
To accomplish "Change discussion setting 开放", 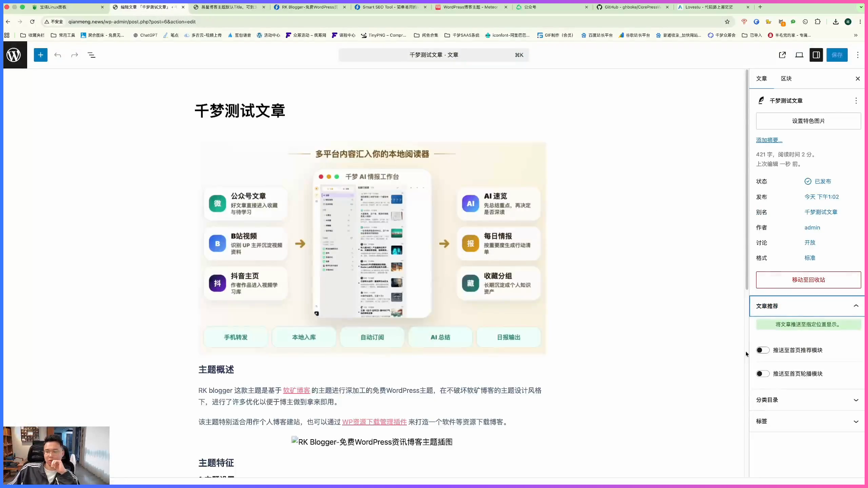I will tap(810, 243).
